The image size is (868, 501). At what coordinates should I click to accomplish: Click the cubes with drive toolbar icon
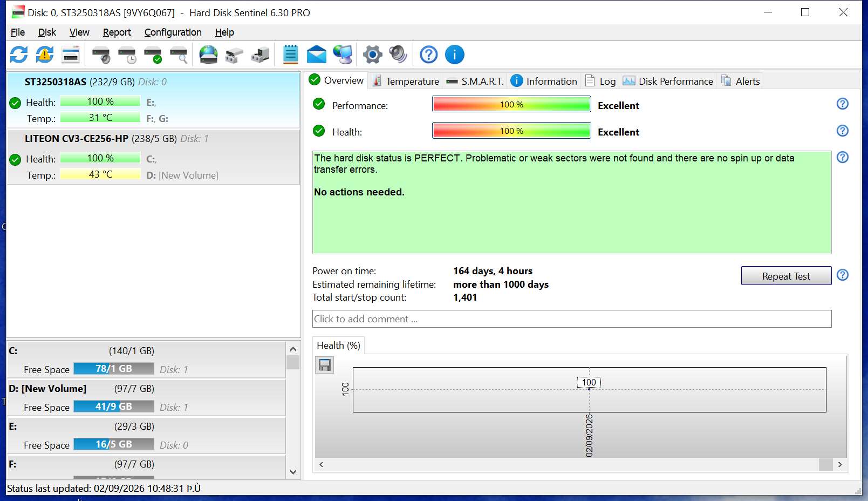click(x=260, y=55)
